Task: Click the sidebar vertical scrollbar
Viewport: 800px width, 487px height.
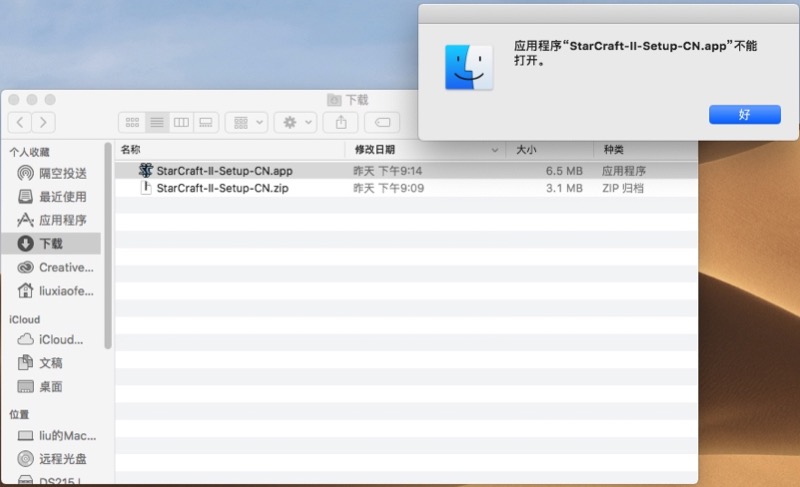Action: (108, 246)
